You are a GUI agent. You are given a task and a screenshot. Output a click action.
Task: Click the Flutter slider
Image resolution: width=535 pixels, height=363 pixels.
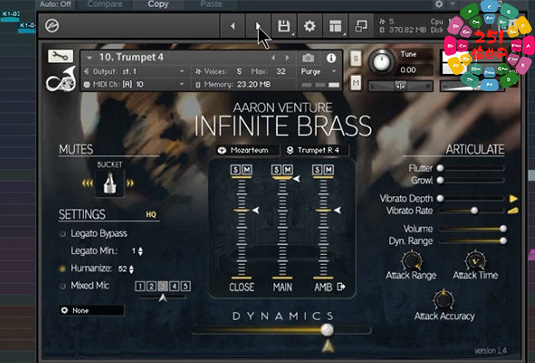pos(471,168)
